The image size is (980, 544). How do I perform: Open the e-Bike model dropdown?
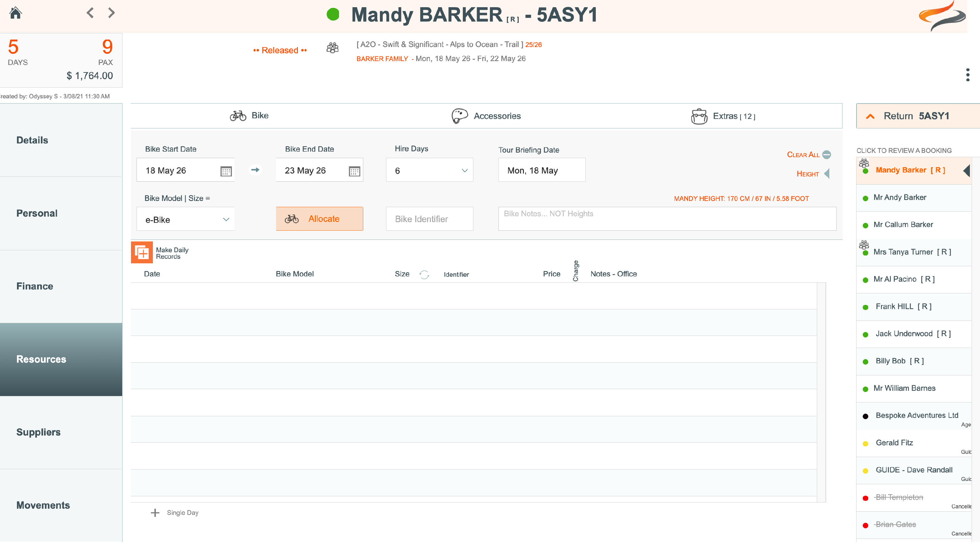(x=226, y=220)
